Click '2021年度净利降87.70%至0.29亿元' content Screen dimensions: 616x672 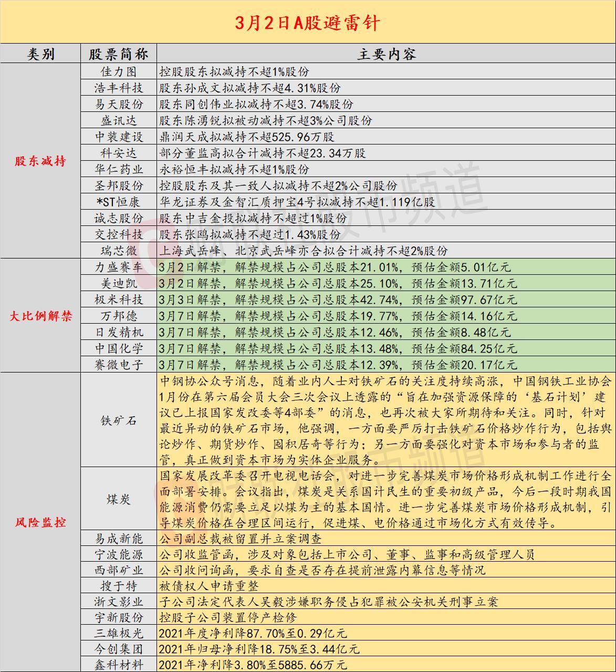pos(253,633)
